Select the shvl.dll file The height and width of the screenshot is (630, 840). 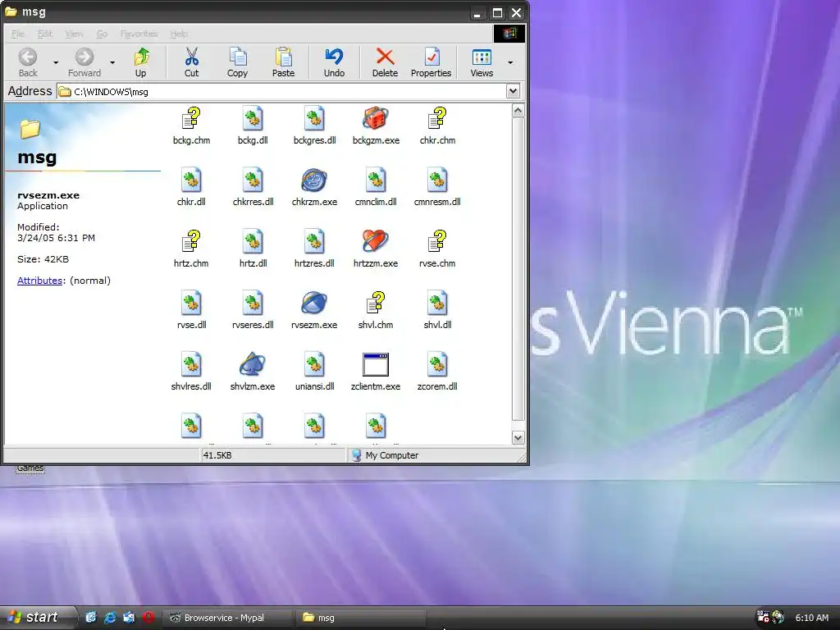[437, 309]
